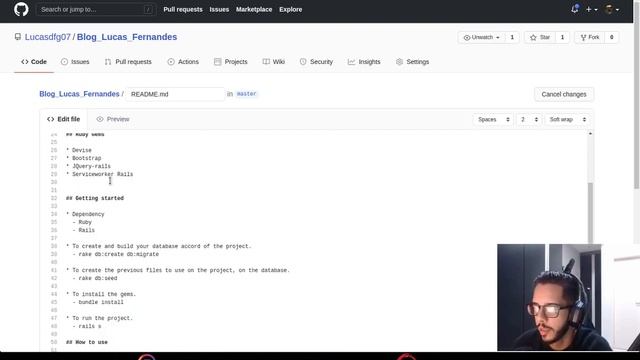640x360 pixels.
Task: Open the Wiki tab
Action: [274, 62]
